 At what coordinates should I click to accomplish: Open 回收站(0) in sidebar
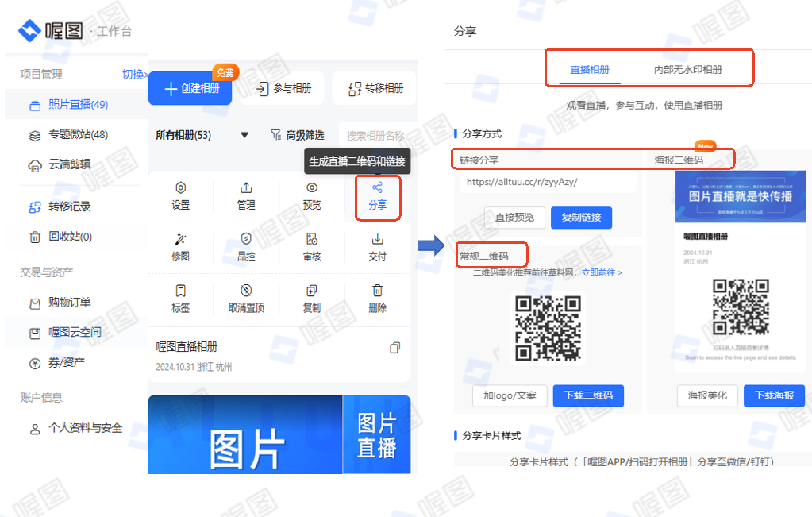pos(77,237)
